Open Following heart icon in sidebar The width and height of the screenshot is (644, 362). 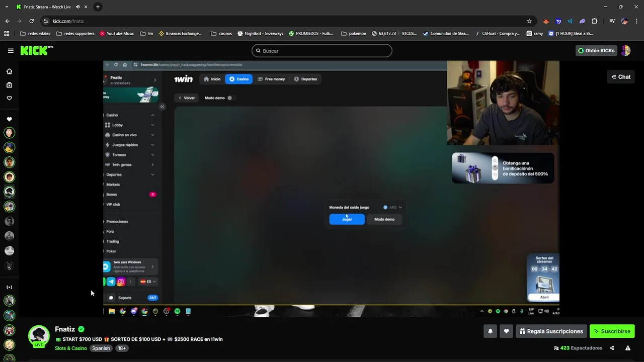tap(9, 99)
